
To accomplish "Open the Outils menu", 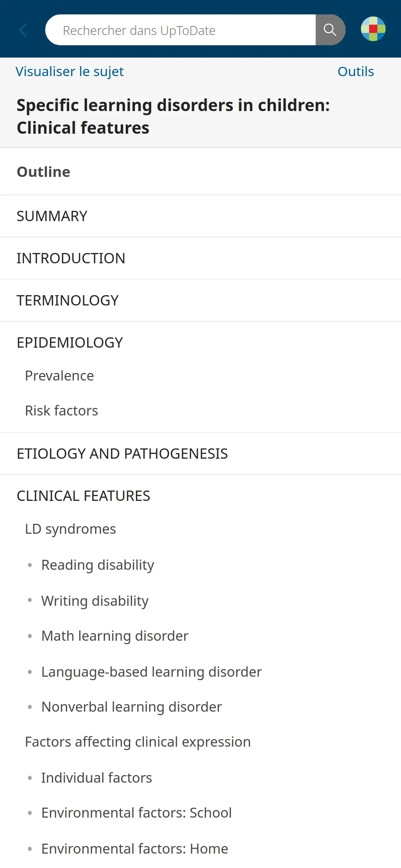I will (x=355, y=72).
